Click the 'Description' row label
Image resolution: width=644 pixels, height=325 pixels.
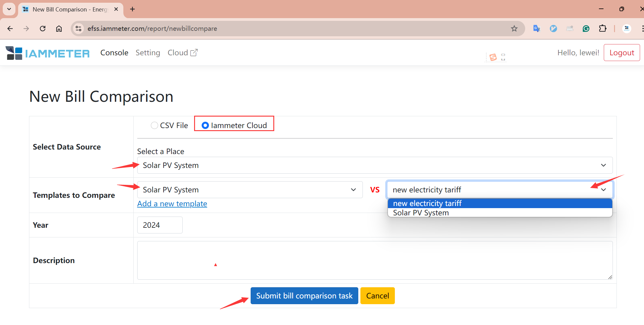tap(54, 260)
